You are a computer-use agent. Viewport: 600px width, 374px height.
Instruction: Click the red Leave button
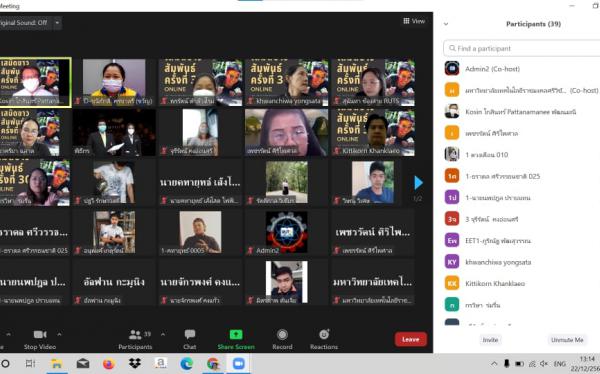pos(411,339)
